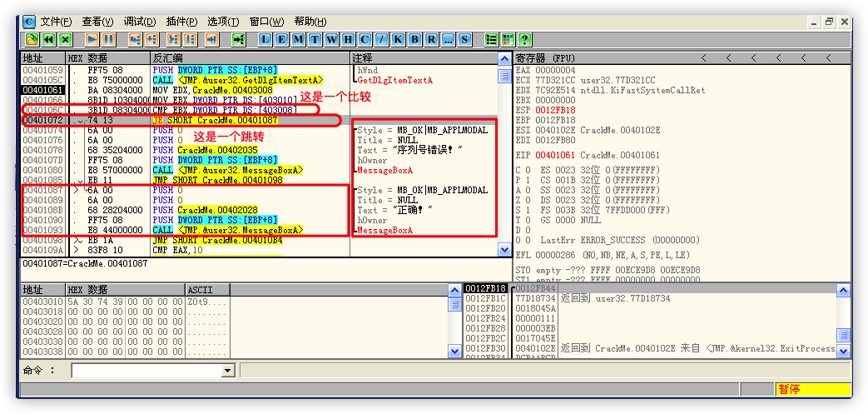
Task: Click the Open file toolbar icon
Action: coord(32,39)
